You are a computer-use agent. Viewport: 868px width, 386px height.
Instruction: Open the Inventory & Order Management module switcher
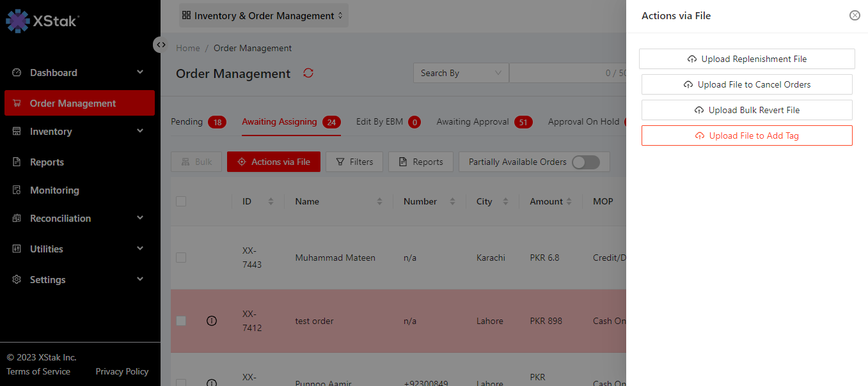[264, 15]
